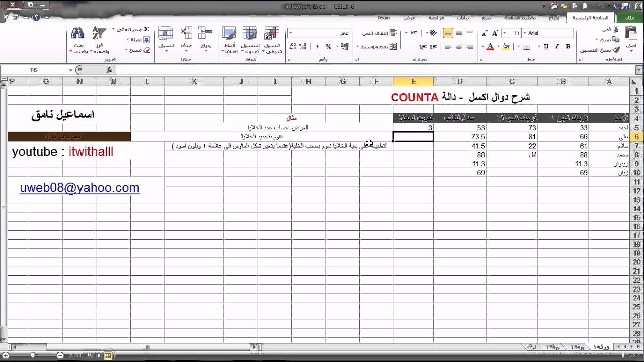Toggle Align Text Right
Screen dimensions: 644x362
(x=469, y=46)
